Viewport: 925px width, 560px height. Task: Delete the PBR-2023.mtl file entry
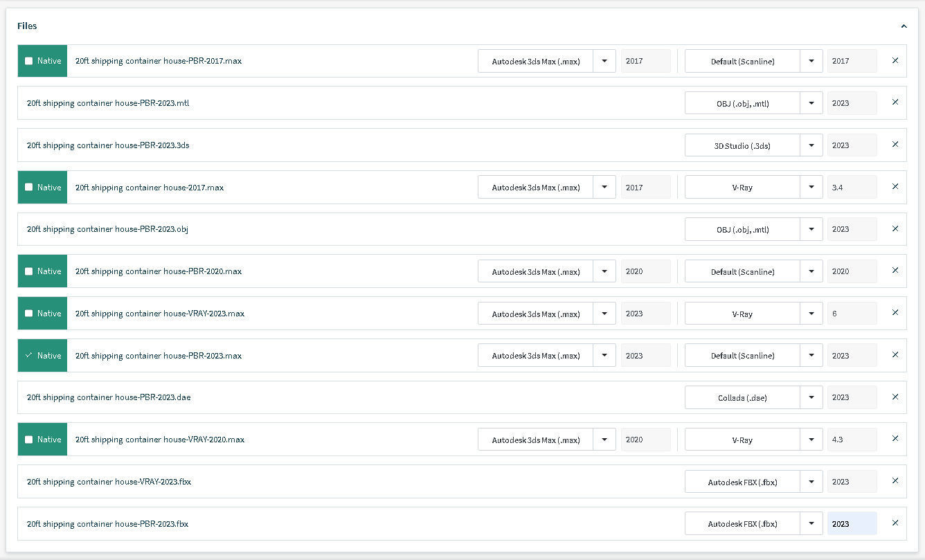point(895,102)
